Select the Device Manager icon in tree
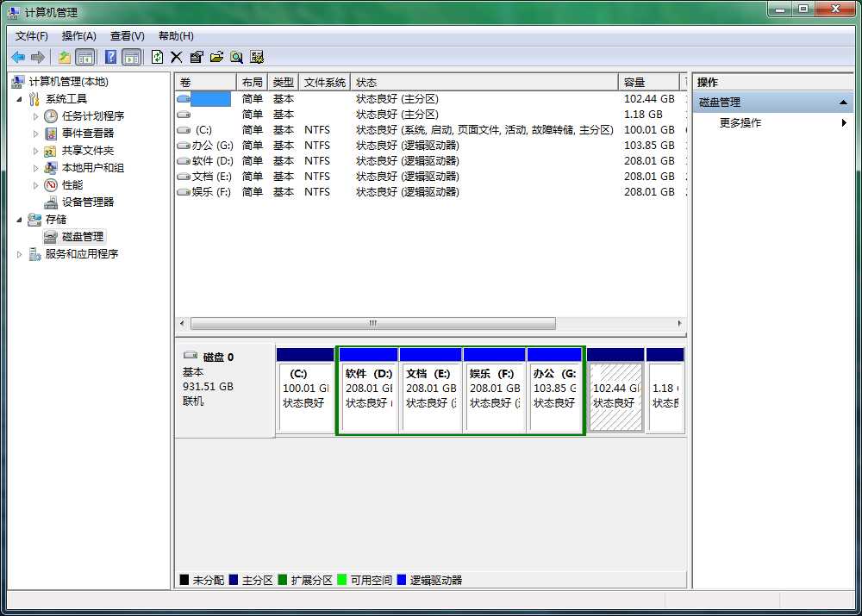 coord(51,202)
